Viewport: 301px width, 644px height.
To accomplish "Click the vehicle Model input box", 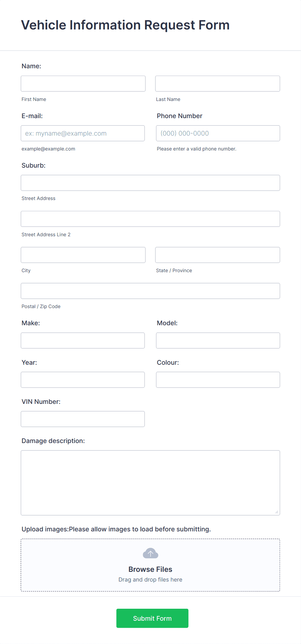I will (218, 340).
